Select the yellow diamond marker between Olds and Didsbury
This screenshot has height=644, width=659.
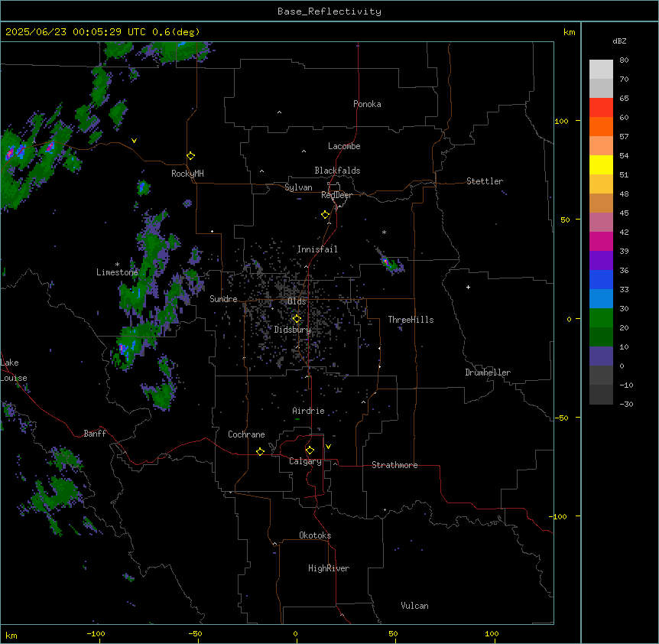point(297,319)
